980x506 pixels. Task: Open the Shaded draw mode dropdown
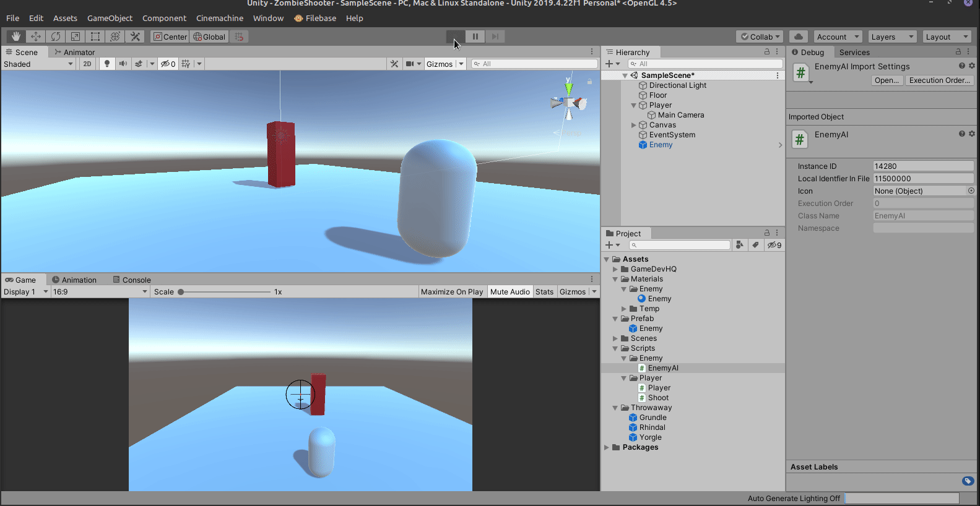(x=38, y=64)
